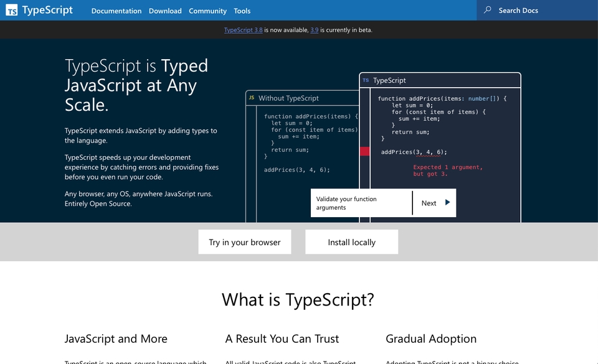The width and height of the screenshot is (598, 364).
Task: Click 'Entirely Open Source' paragraph text
Action: 98,203
